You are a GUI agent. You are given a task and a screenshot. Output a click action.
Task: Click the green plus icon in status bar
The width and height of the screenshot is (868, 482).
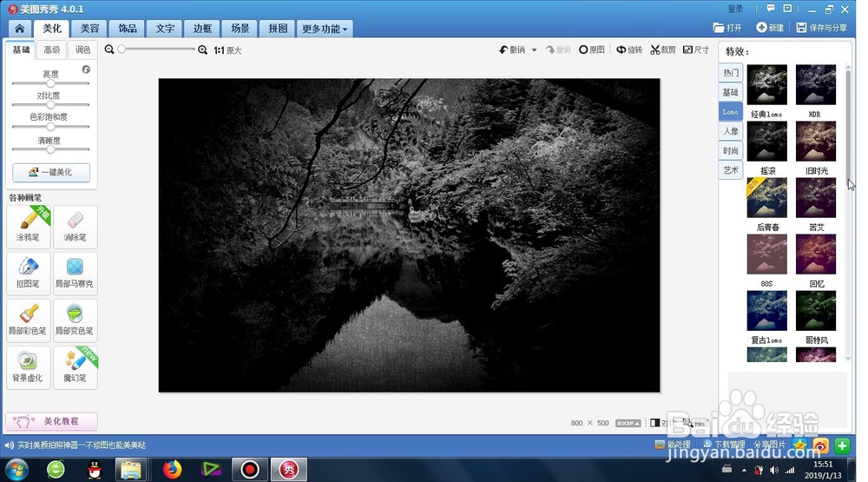(x=842, y=446)
